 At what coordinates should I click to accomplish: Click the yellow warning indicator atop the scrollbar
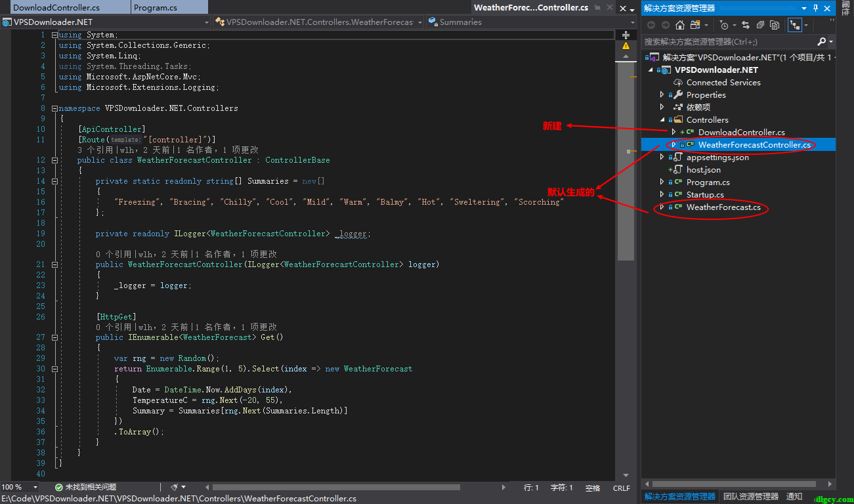coord(626,46)
